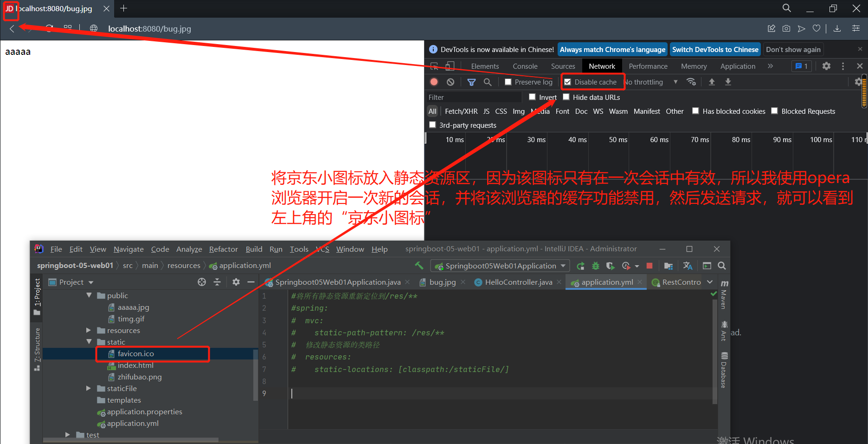Switch to the Elements tab in DevTools
The width and height of the screenshot is (868, 444).
click(485, 66)
